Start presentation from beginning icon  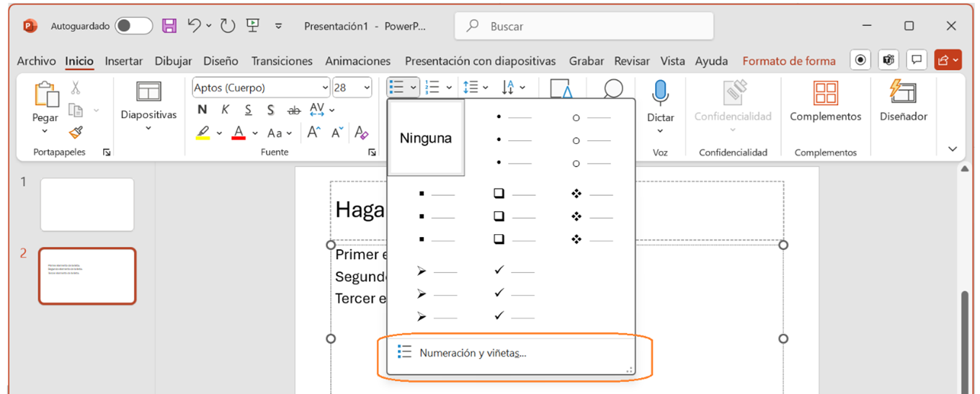point(253,26)
